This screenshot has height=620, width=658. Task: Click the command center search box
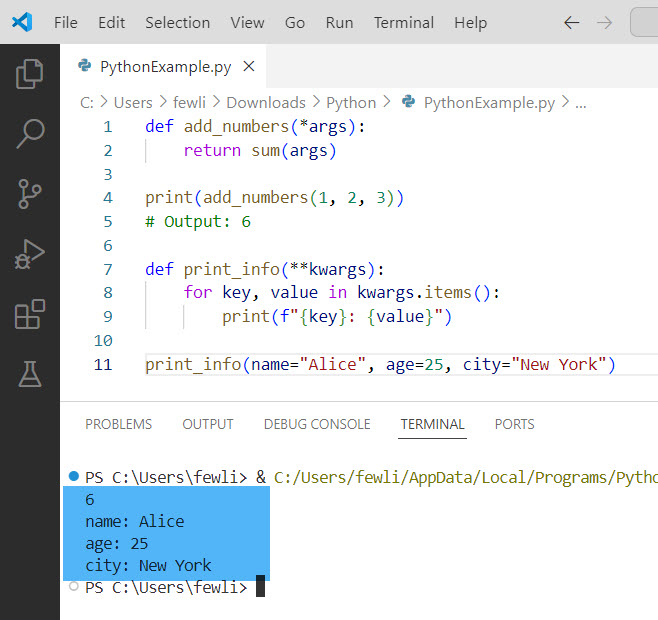click(x=644, y=23)
